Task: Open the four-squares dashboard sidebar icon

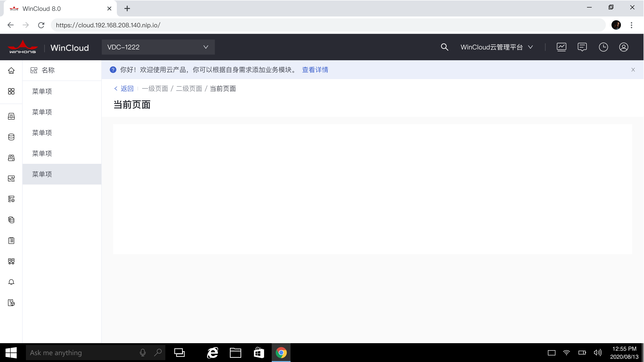Action: point(11,91)
